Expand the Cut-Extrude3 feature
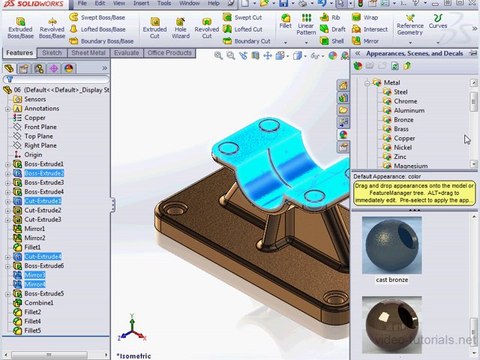This screenshot has width=480, height=360. (7, 220)
